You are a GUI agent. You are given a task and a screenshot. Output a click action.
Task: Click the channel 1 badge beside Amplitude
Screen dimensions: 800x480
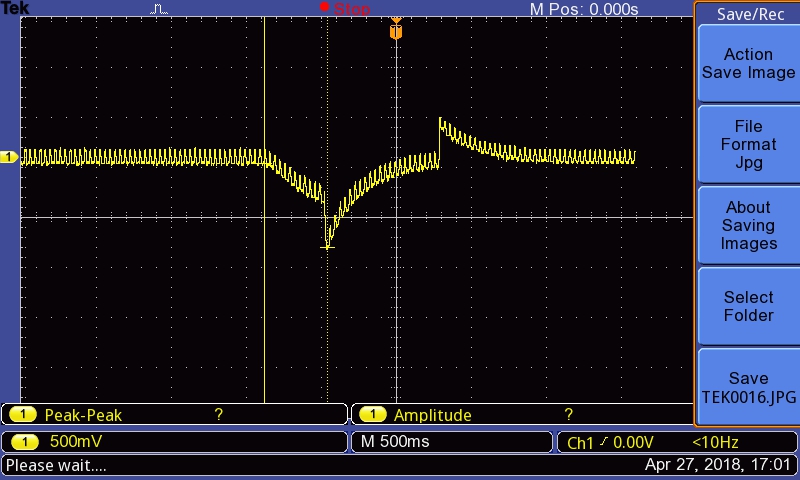[372, 414]
